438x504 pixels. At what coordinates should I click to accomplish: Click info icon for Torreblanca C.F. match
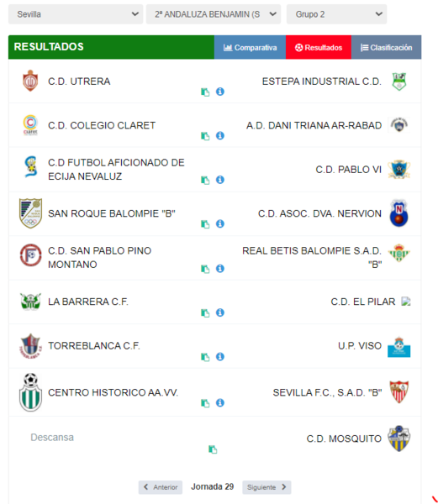pyautogui.click(x=220, y=356)
